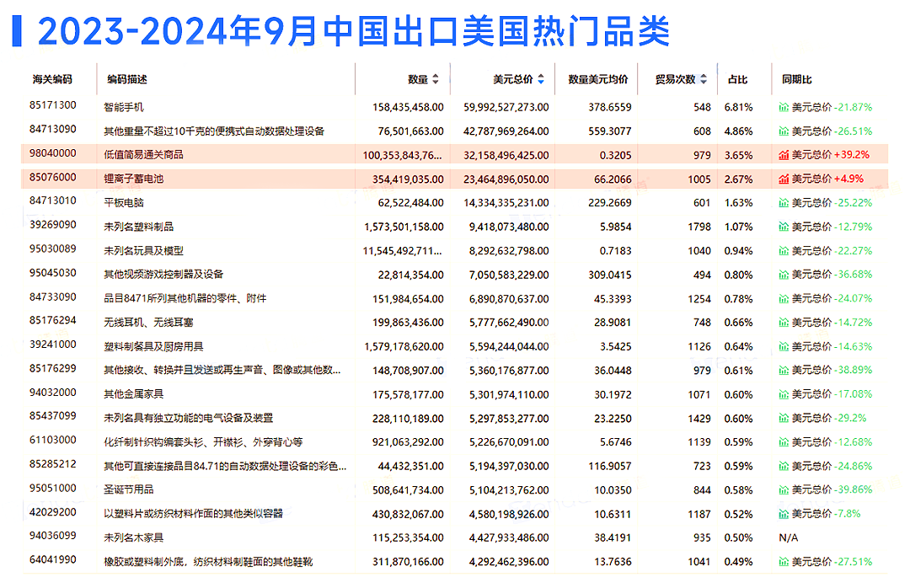Click share value 3.65%
The width and height of the screenshot is (910, 588).
click(738, 156)
